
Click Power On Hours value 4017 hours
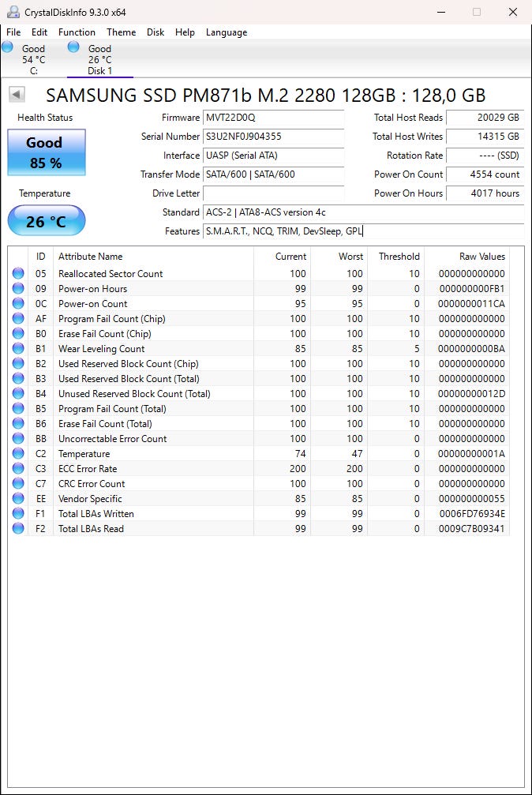point(485,193)
